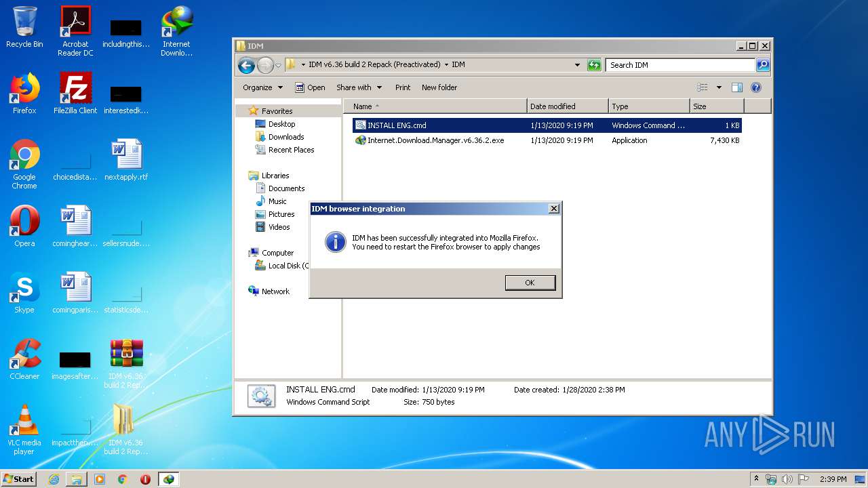Image resolution: width=868 pixels, height=488 pixels.
Task: Click the IDM breadcrumb segment
Action: [458, 65]
